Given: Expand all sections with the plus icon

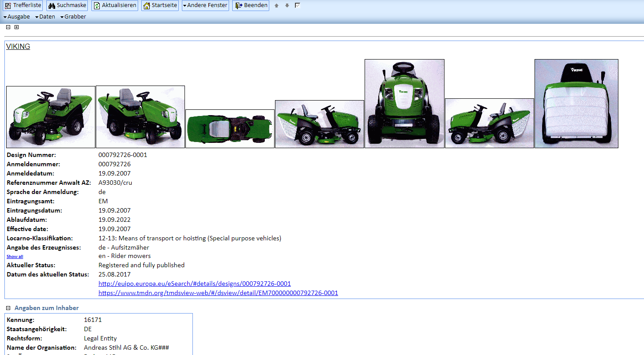Looking at the screenshot, I should [x=16, y=27].
